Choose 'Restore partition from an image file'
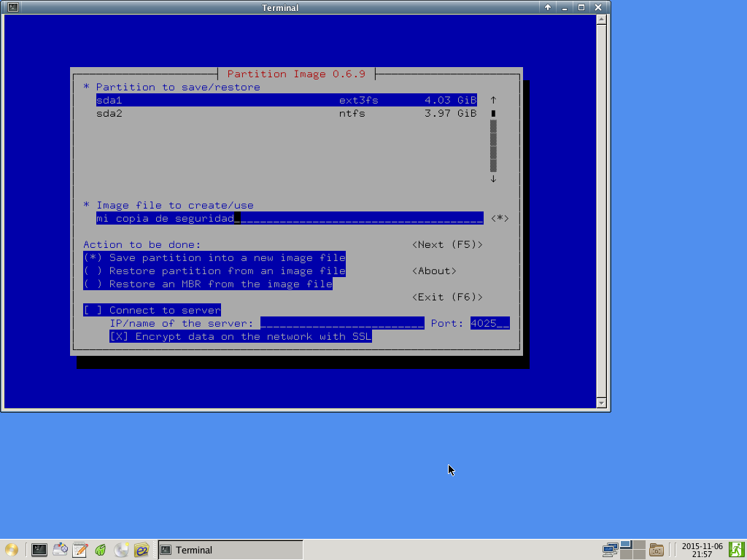Viewport: 747px width, 560px height. pyautogui.click(x=214, y=271)
